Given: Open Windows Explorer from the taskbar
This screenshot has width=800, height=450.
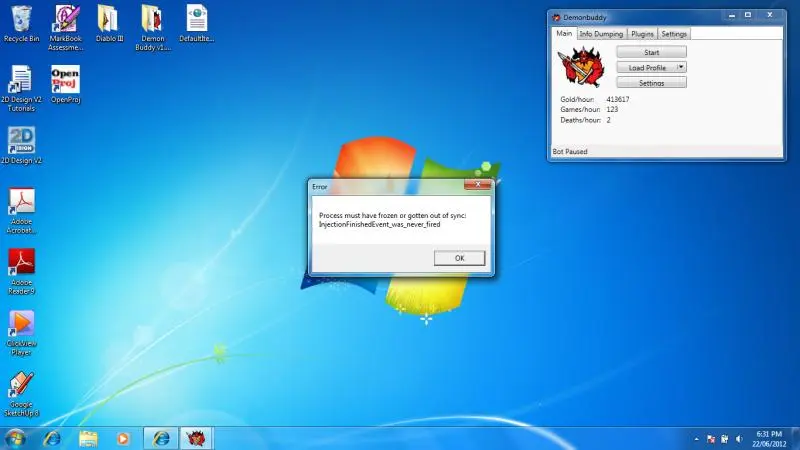Looking at the screenshot, I should point(88,438).
